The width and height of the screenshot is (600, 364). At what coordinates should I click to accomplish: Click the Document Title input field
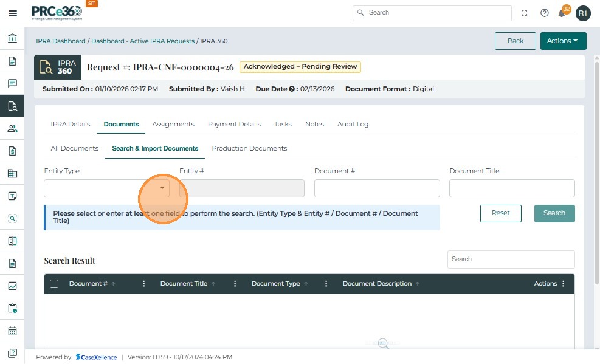coord(512,188)
